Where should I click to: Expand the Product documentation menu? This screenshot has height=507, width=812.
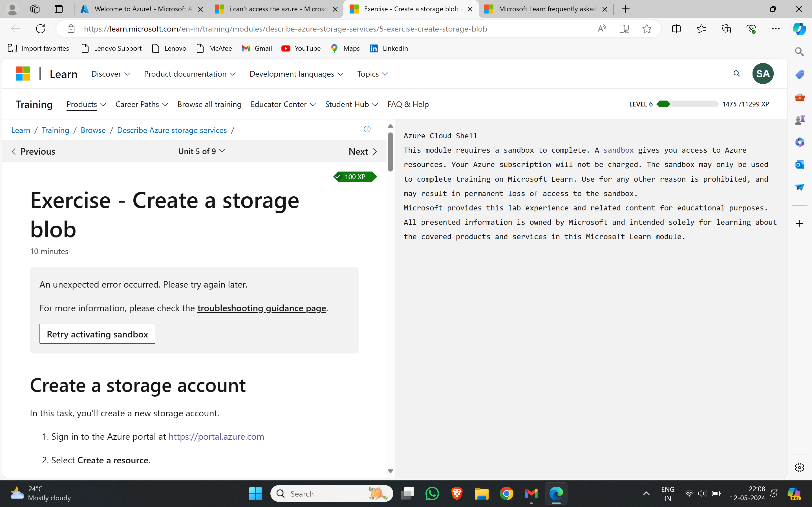(x=189, y=74)
